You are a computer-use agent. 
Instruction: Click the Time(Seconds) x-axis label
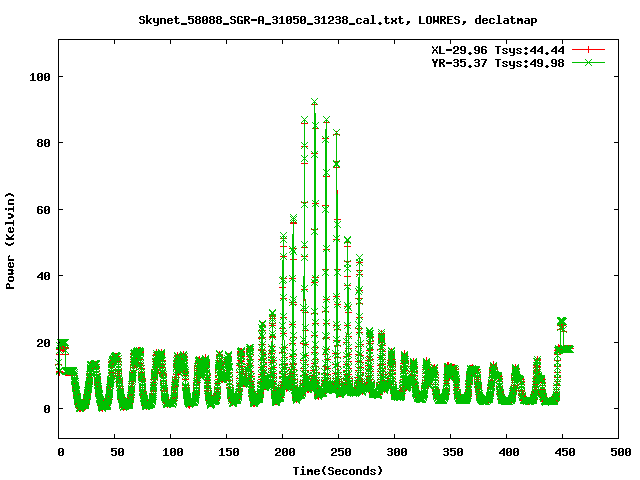[x=338, y=471]
